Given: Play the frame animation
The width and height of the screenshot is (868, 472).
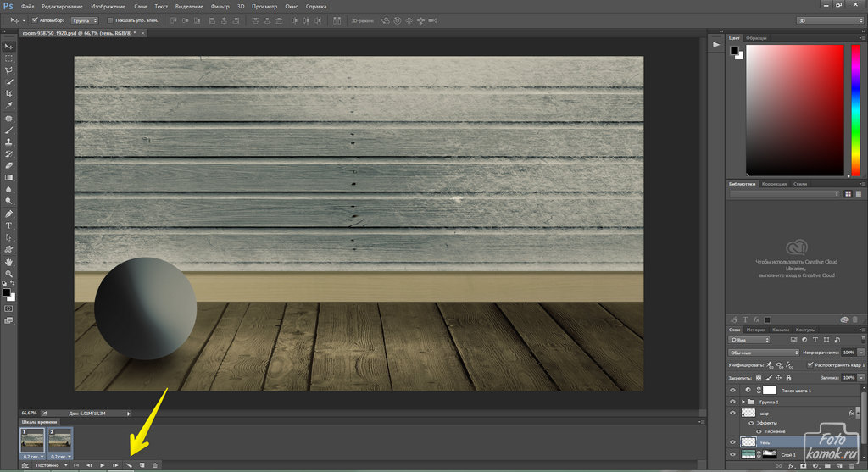Looking at the screenshot, I should click(102, 465).
